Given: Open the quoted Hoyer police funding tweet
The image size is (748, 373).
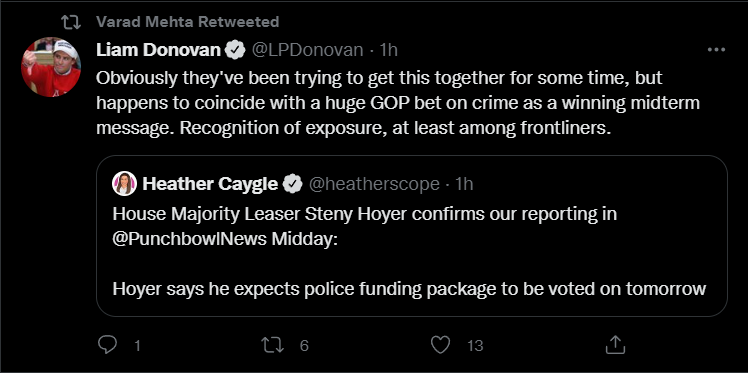Looking at the screenshot, I should pos(412,236).
